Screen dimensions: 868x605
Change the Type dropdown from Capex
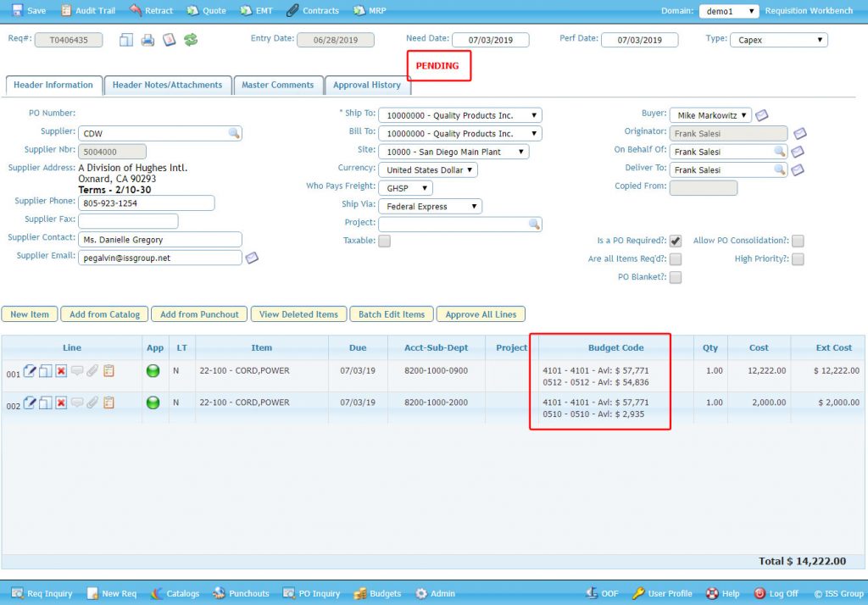[x=779, y=39]
